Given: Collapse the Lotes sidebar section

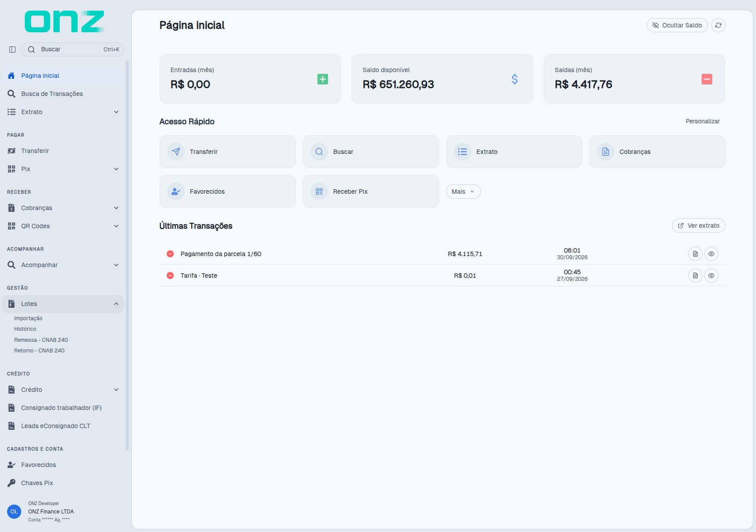Looking at the screenshot, I should [x=63, y=304].
